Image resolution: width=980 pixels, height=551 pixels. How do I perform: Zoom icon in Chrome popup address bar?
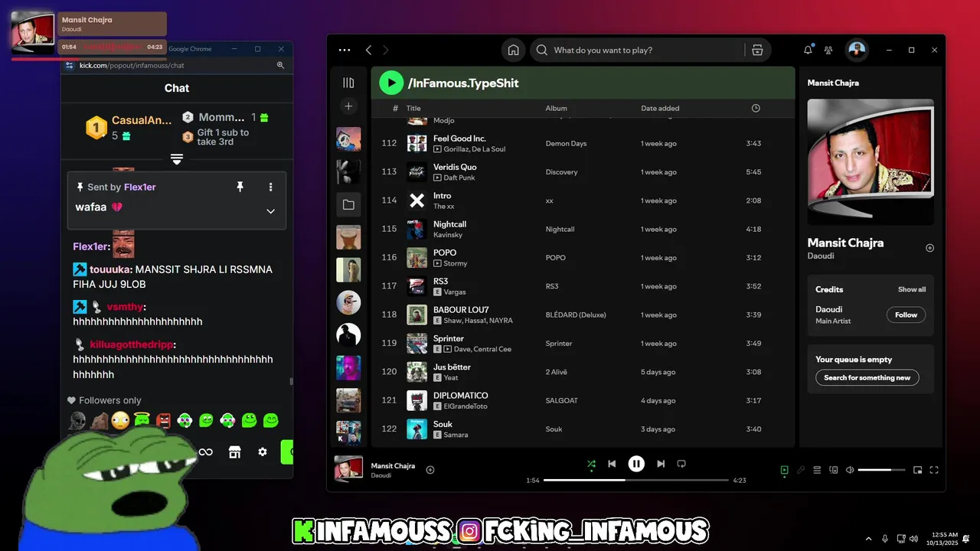tap(280, 66)
